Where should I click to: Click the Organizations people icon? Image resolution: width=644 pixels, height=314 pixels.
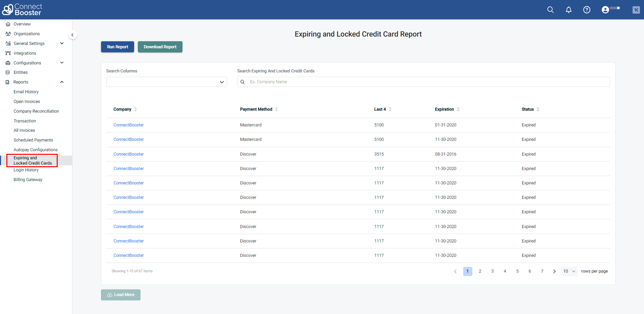(x=8, y=34)
